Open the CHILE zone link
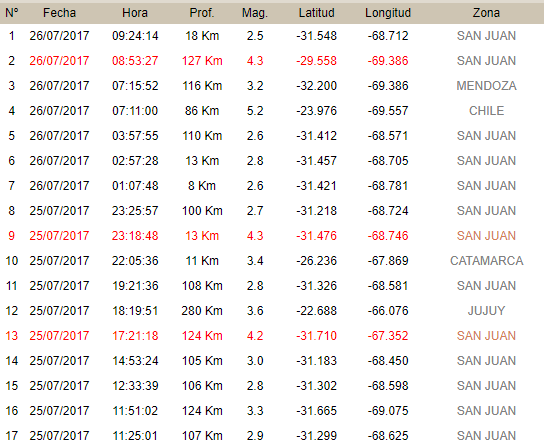The image size is (544, 441). pyautogui.click(x=486, y=111)
